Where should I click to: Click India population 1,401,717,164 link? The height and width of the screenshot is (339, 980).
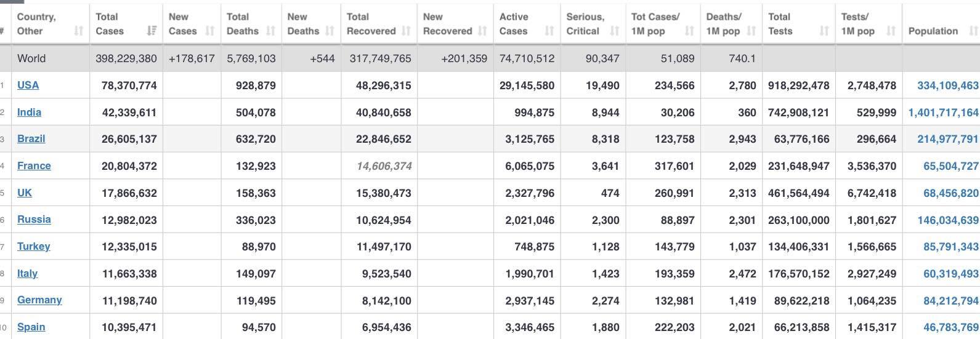[943, 113]
